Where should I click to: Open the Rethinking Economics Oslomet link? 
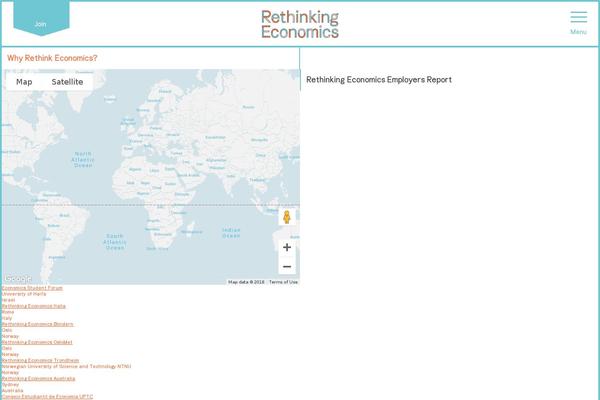37,342
